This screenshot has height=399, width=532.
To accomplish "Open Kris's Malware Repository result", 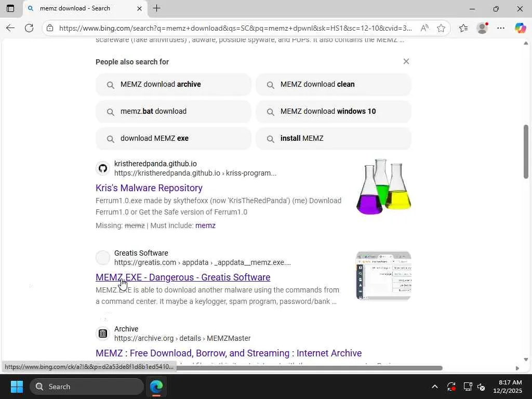I will pos(149,188).
